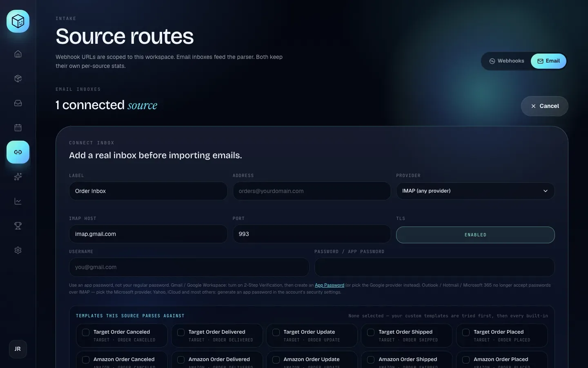Check the Amazon Order Shipped template
This screenshot has height=368, width=588.
(x=371, y=360)
